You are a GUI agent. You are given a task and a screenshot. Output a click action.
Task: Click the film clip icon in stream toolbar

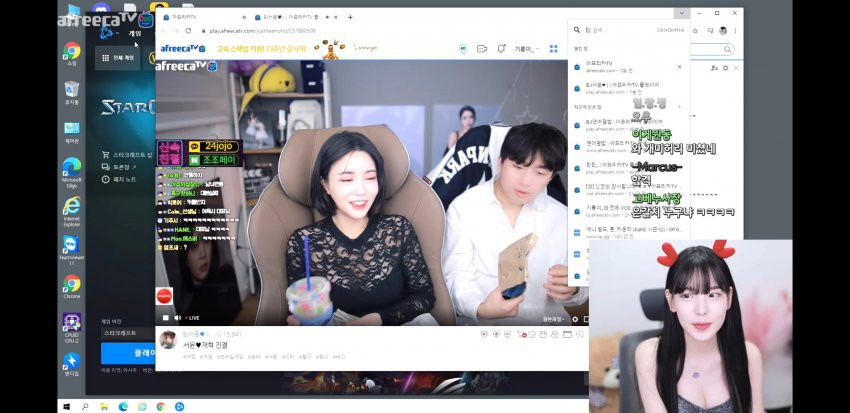coord(568,334)
